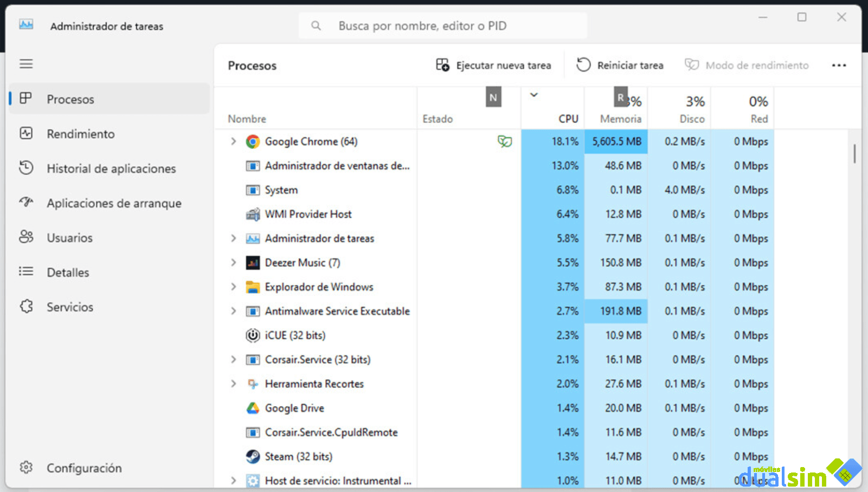Click the Task Manager app icon in title bar

[26, 25]
